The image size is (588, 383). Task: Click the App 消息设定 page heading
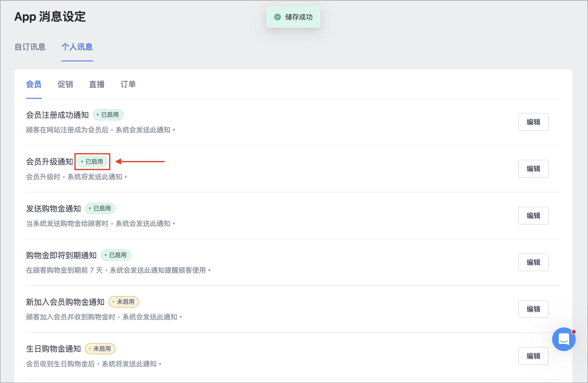[50, 17]
